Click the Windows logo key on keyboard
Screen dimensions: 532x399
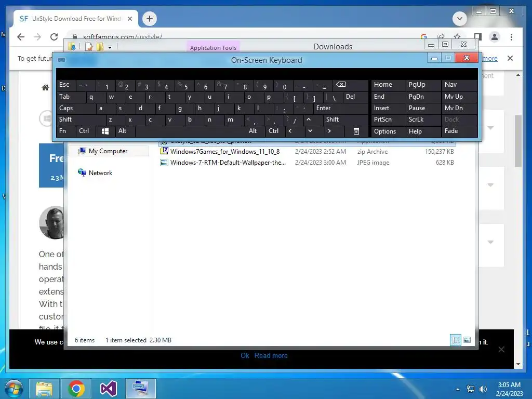coord(105,131)
